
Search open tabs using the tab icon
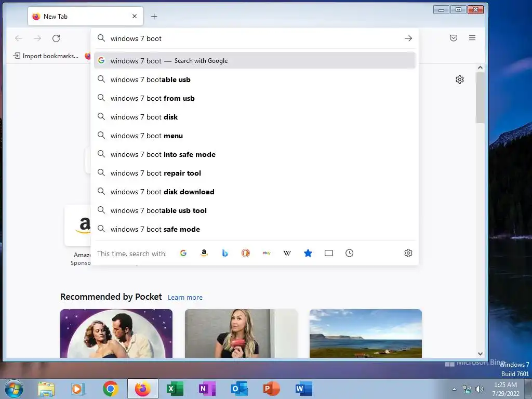pos(329,253)
